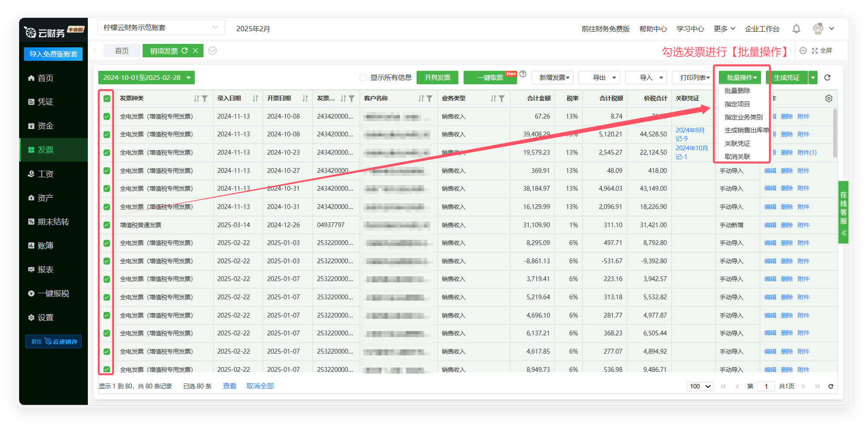Open the page size 100 dropdown
Image resolution: width=868 pixels, height=424 pixels.
[x=700, y=386]
